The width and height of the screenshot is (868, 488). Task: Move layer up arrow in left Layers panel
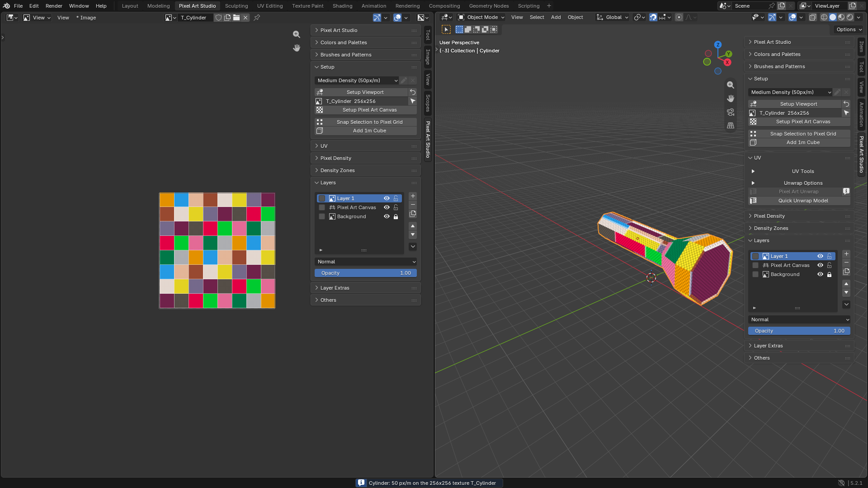[413, 226]
